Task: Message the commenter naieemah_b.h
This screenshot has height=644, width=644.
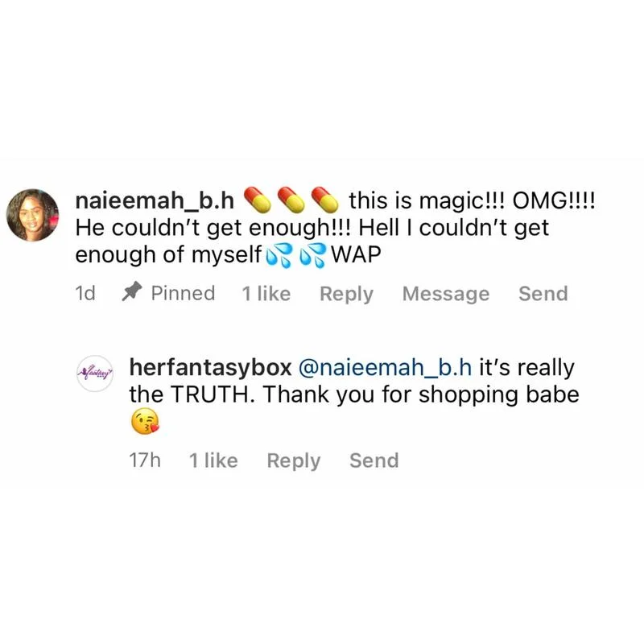Action: pyautogui.click(x=445, y=294)
